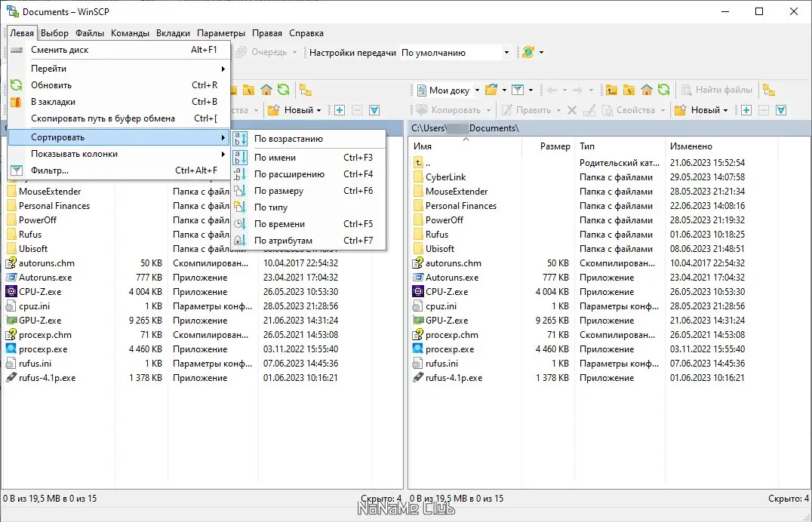Go to parent directory in right panel
Screen dimensions: 812x522
pyautogui.click(x=611, y=90)
